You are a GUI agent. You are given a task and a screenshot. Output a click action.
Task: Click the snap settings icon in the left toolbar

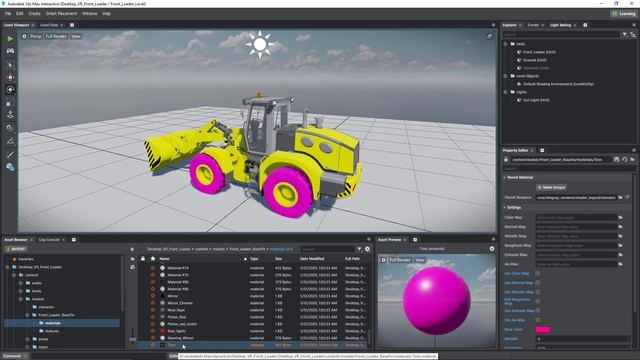coord(10,128)
